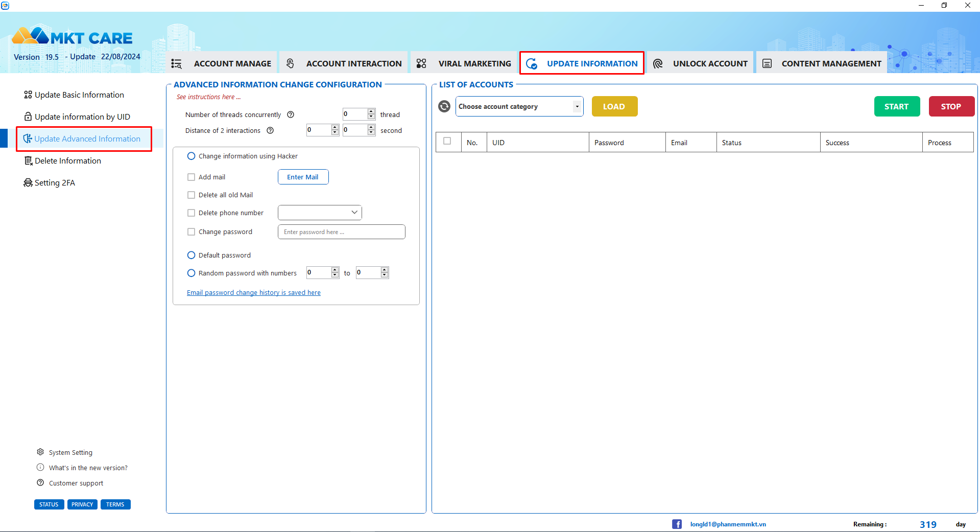Viewport: 980px width, 532px height.
Task: Click the refresh icon beside account category
Action: pyautogui.click(x=444, y=106)
